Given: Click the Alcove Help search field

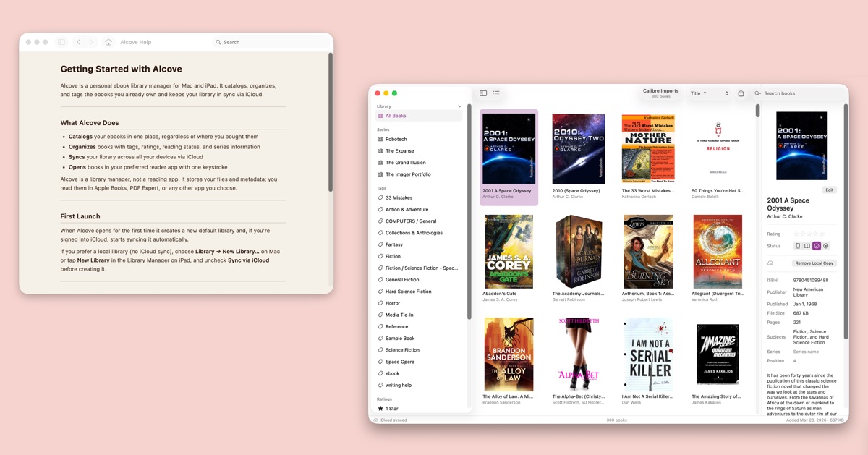Looking at the screenshot, I should click(x=271, y=42).
